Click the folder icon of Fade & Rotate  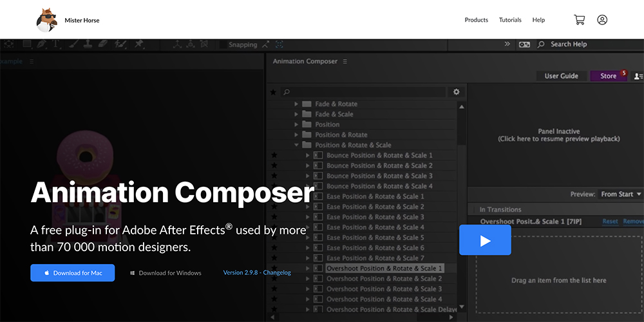307,104
